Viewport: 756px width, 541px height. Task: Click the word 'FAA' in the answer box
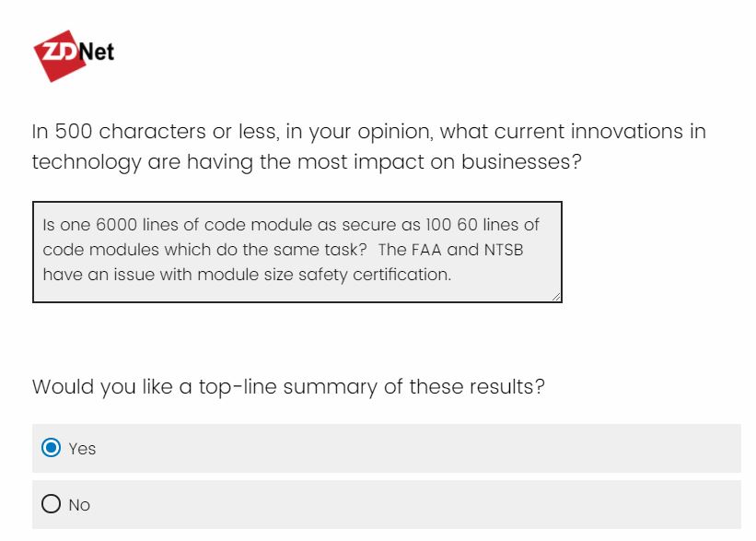pos(426,250)
